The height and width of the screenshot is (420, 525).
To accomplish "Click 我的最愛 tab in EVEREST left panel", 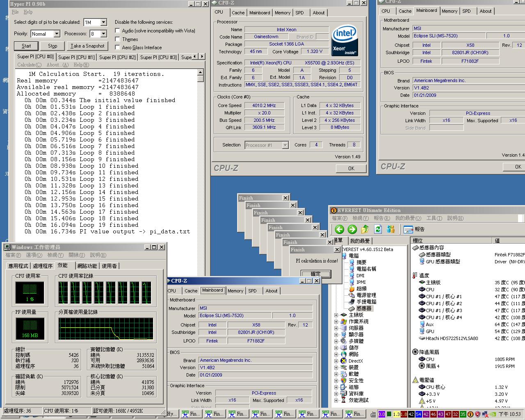I will tap(360, 241).
